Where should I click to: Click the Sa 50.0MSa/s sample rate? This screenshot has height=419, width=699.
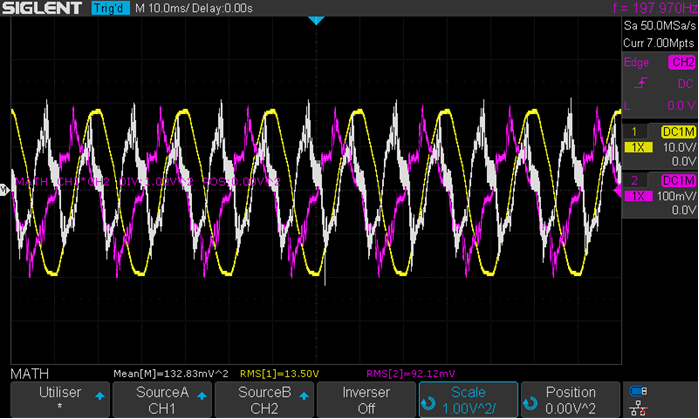[659, 26]
